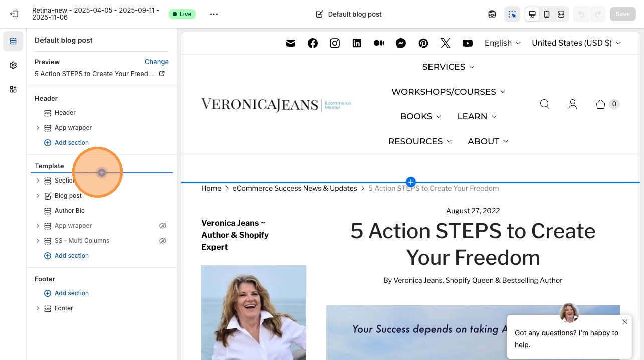Click the blog article title heading
The image size is (644, 360).
(x=473, y=244)
